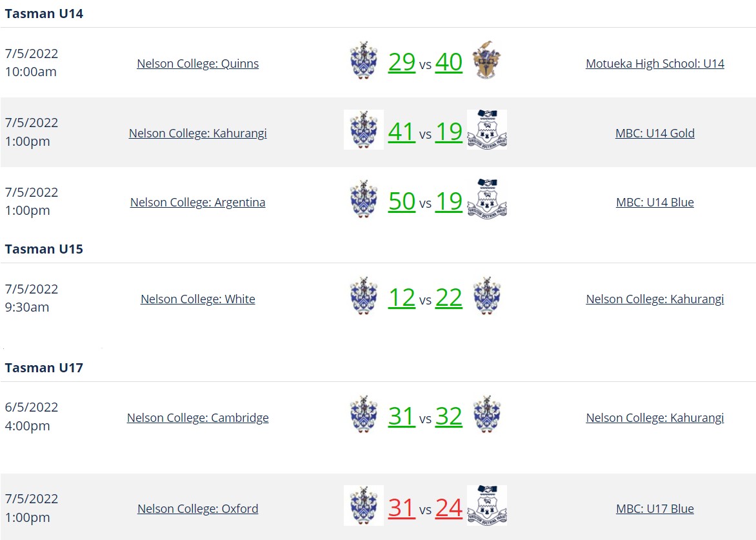Click Nelson College: Kahurangi link in U15 section
Image resolution: width=756 pixels, height=540 pixels.
[655, 299]
